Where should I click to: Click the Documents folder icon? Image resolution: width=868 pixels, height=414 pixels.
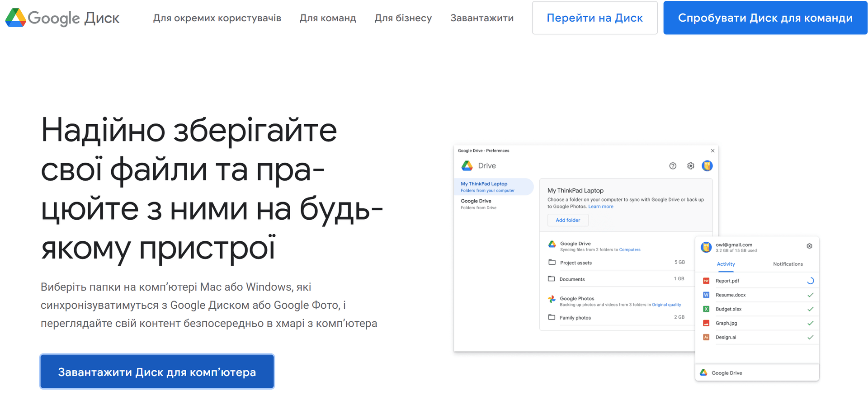552,279
